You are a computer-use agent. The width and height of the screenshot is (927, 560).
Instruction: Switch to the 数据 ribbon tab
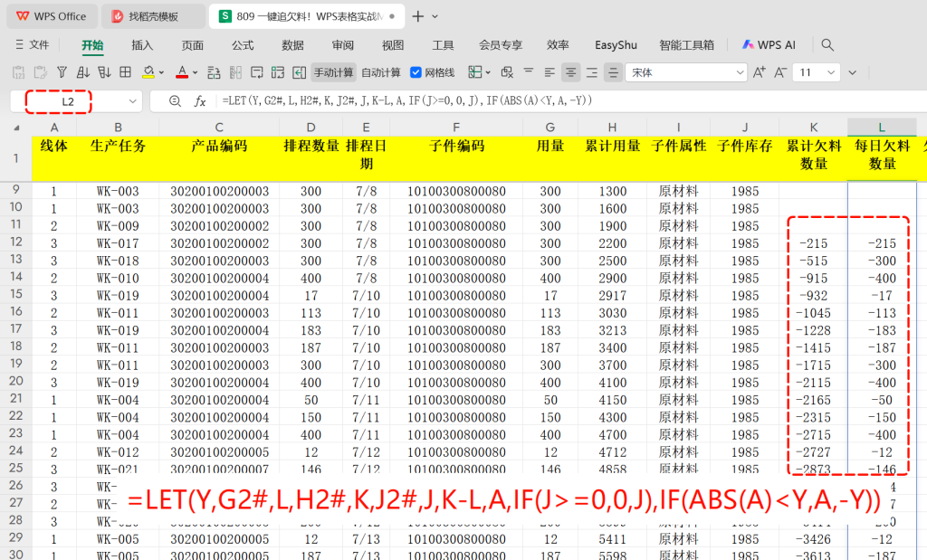[x=292, y=45]
